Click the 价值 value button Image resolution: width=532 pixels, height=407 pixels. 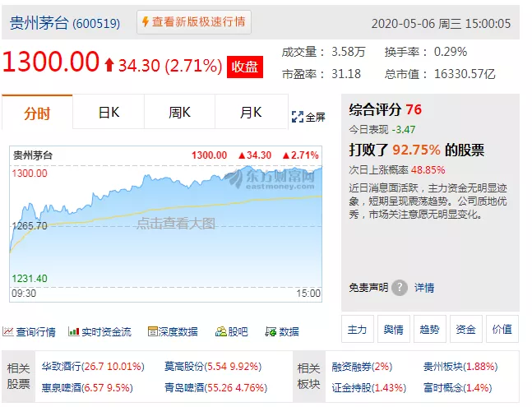pos(502,329)
